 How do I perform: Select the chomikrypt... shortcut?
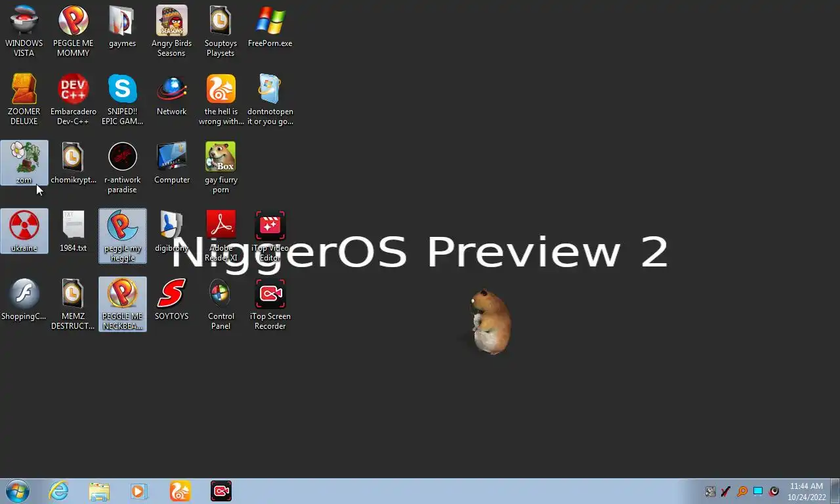pos(73,163)
